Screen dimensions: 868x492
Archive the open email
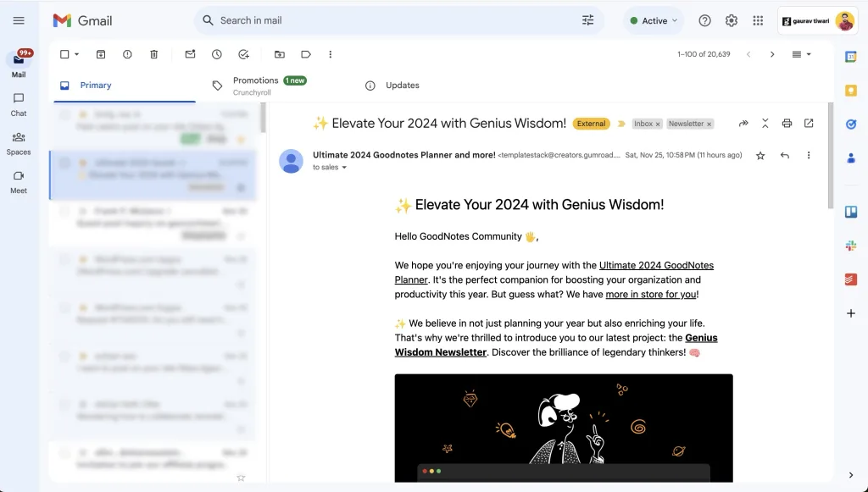click(101, 54)
